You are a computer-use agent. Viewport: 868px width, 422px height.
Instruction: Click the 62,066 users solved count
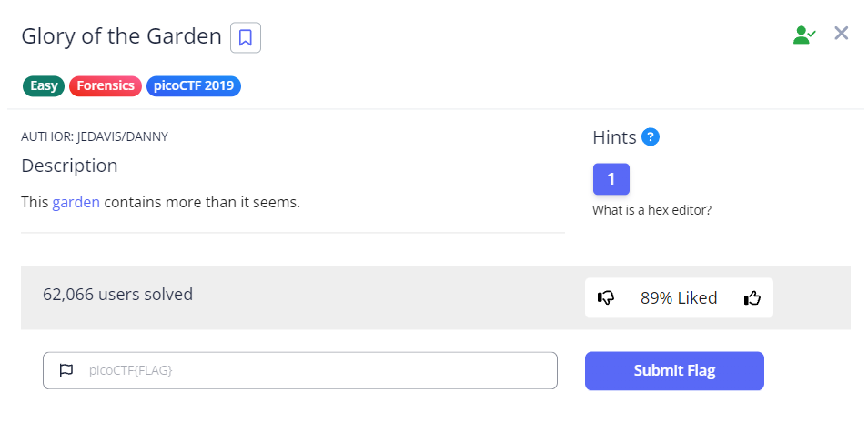click(117, 295)
